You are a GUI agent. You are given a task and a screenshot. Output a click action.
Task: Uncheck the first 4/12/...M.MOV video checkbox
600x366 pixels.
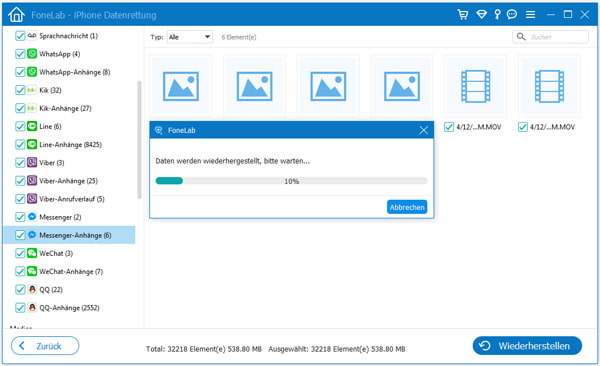(x=449, y=127)
